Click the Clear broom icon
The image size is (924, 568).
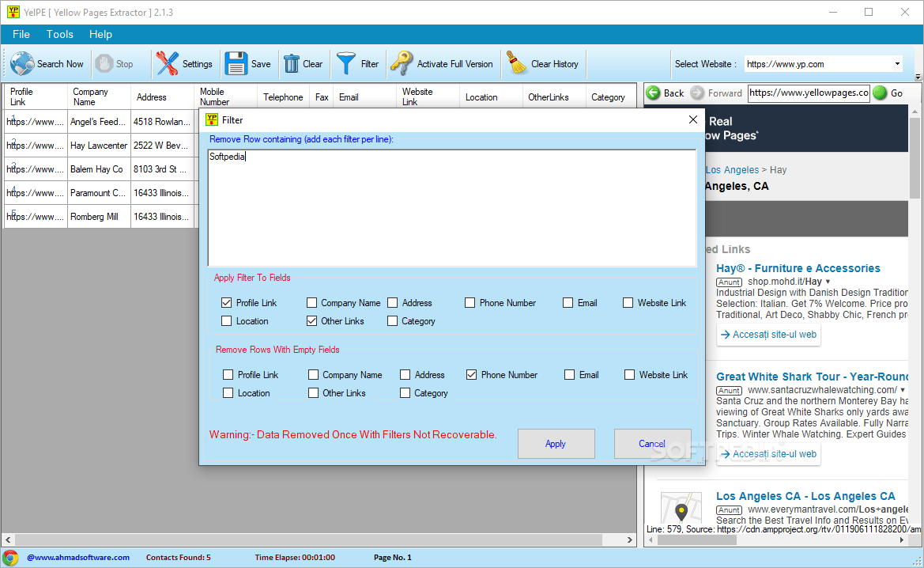tap(289, 63)
